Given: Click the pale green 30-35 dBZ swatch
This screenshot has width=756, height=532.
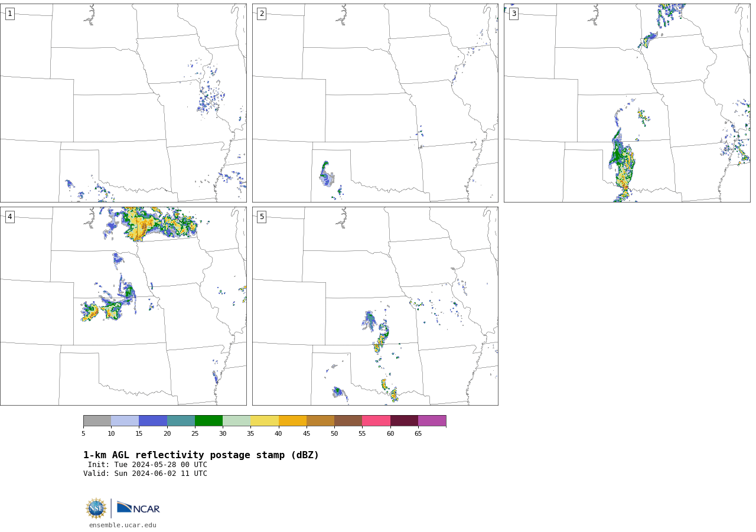Looking at the screenshot, I should pyautogui.click(x=236, y=420).
